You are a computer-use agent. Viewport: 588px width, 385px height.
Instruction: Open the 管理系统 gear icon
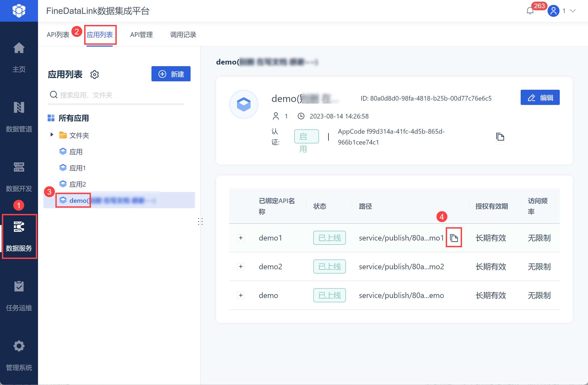click(19, 346)
